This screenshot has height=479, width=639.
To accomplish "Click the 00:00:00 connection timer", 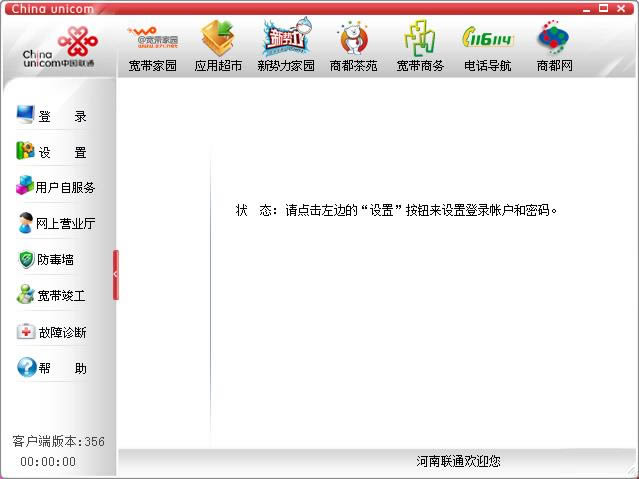I will (x=48, y=461).
